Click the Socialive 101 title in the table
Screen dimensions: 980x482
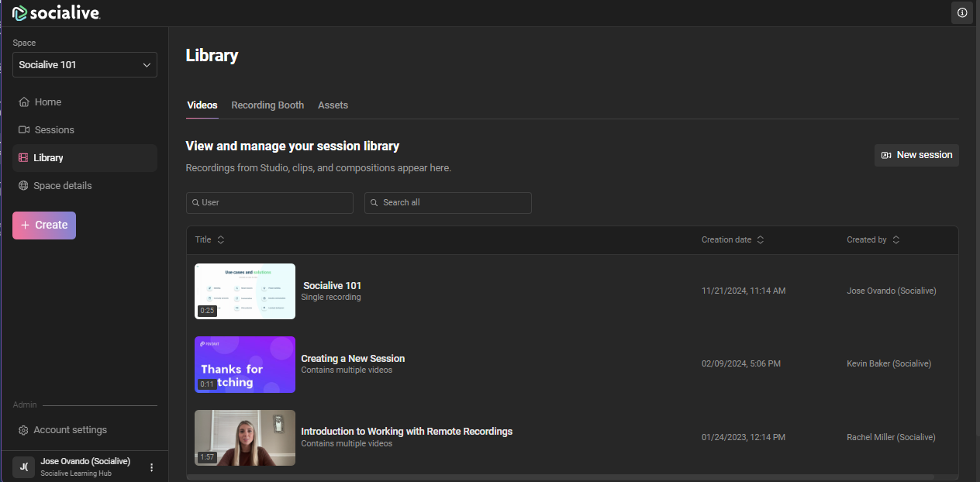(x=332, y=285)
